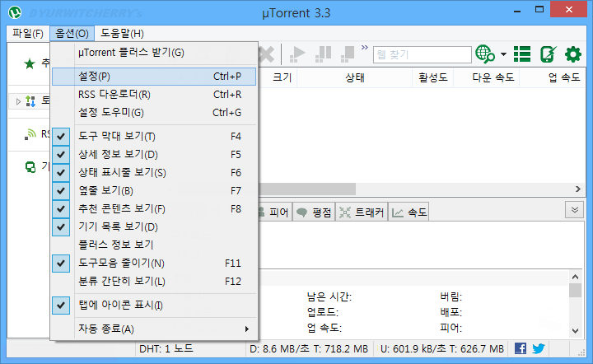This screenshot has width=593, height=364.
Task: Click the 남은 시간: label
Action: 329,297
